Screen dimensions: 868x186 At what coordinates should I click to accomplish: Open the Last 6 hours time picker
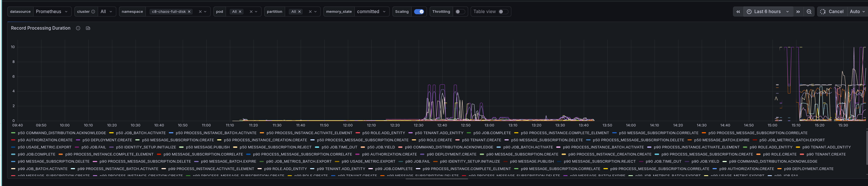click(768, 11)
